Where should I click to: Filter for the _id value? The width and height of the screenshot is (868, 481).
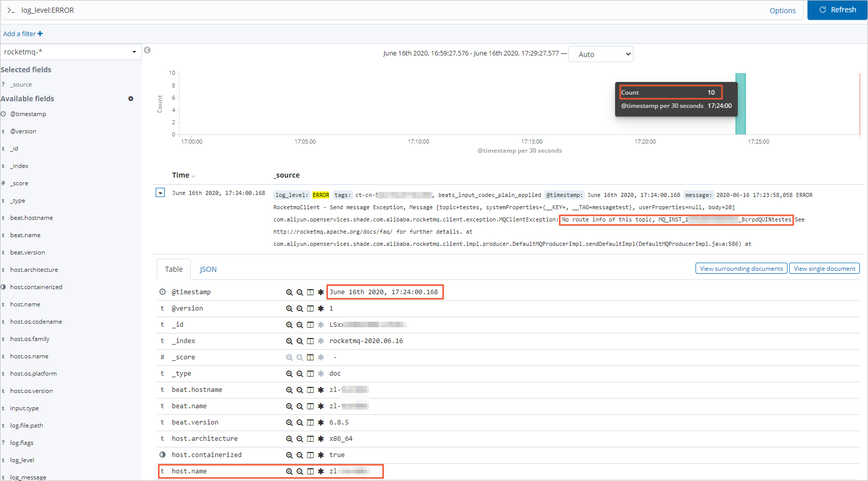pyautogui.click(x=289, y=325)
